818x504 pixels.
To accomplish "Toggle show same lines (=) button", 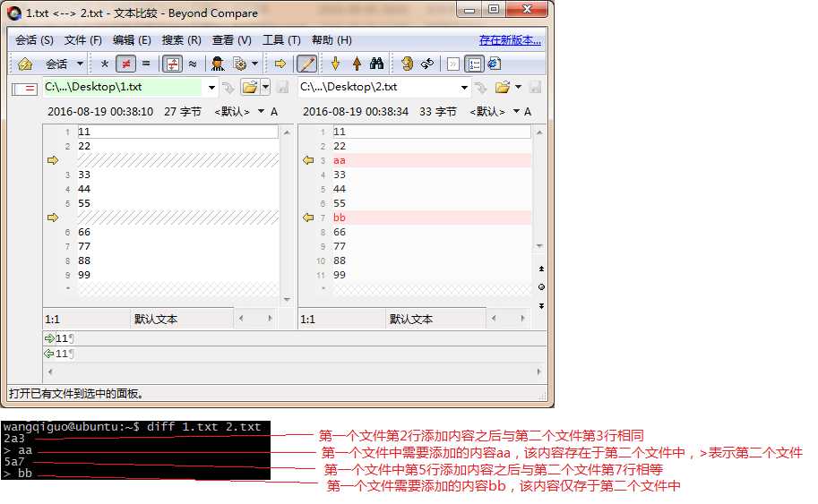I will tap(146, 64).
